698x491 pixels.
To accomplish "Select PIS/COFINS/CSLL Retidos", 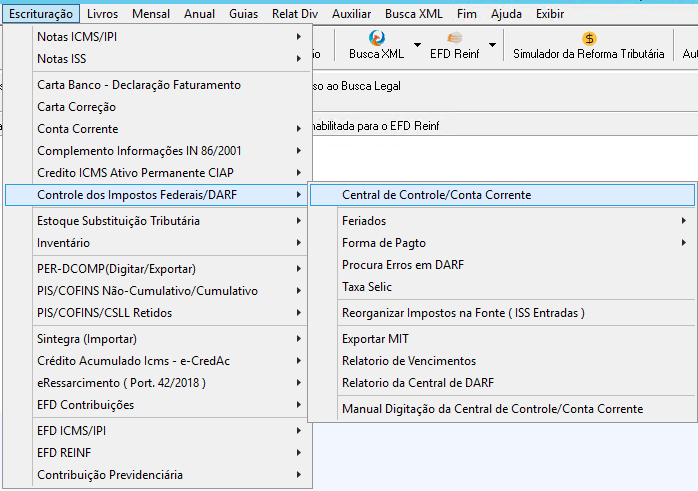I will coord(157,312).
